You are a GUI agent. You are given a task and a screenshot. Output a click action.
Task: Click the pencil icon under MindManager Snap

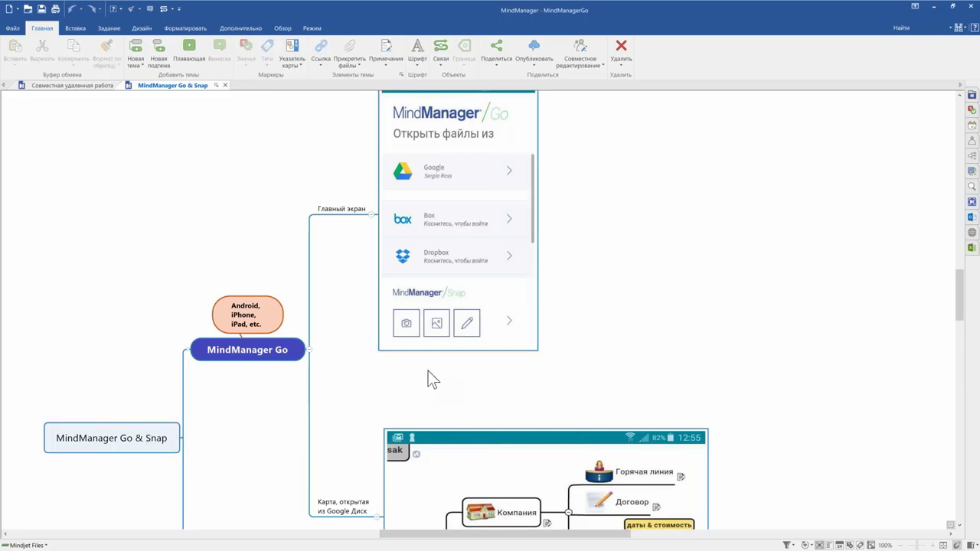(x=466, y=323)
